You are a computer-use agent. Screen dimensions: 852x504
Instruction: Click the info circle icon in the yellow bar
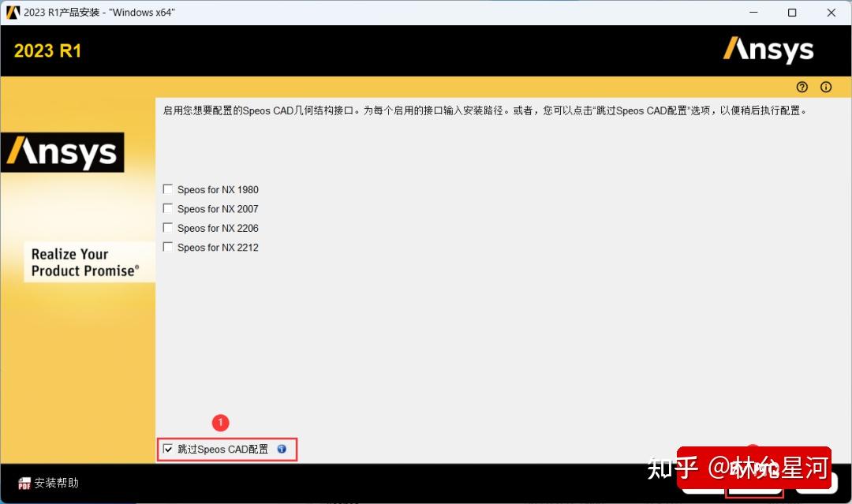click(826, 87)
